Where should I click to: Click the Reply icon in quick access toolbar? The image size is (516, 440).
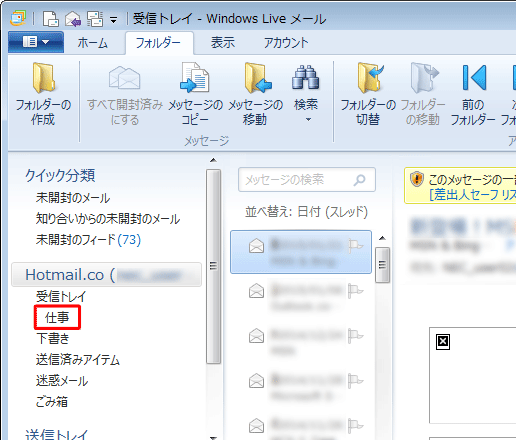pyautogui.click(x=73, y=19)
